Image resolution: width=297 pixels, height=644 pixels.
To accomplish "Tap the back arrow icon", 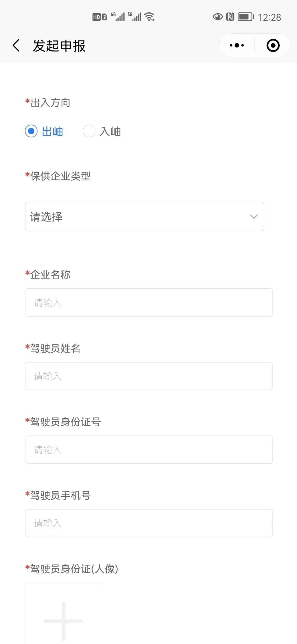I will pyautogui.click(x=16, y=45).
